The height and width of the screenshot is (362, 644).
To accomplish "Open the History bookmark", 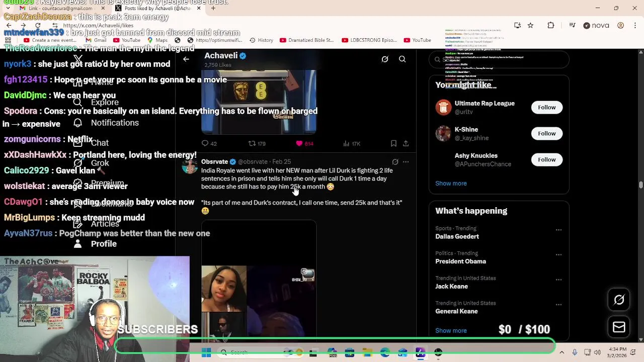I will pos(262,40).
